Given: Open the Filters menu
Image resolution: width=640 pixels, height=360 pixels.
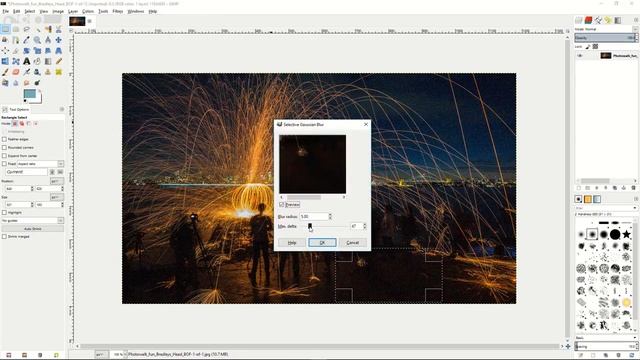Looking at the screenshot, I should pyautogui.click(x=118, y=11).
